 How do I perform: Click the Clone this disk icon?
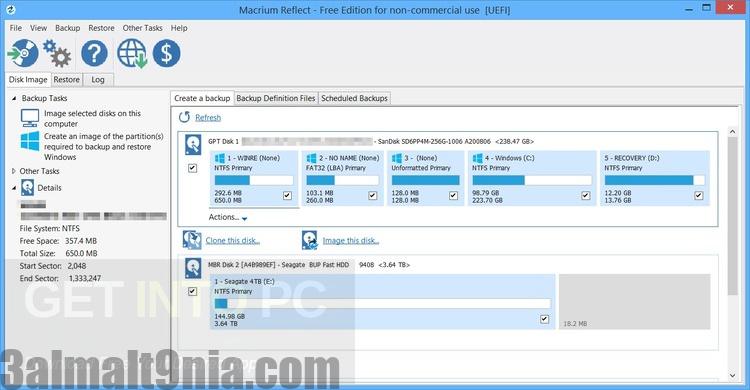point(192,240)
